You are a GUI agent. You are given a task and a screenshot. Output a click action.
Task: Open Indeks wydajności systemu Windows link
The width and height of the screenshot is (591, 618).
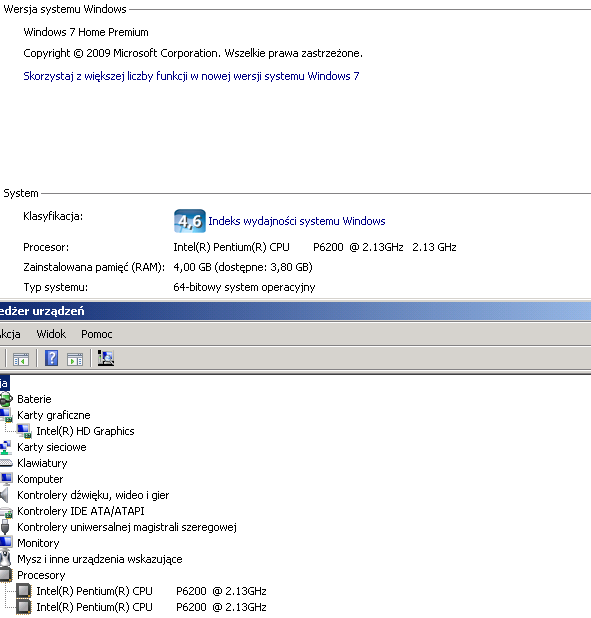(x=296, y=221)
